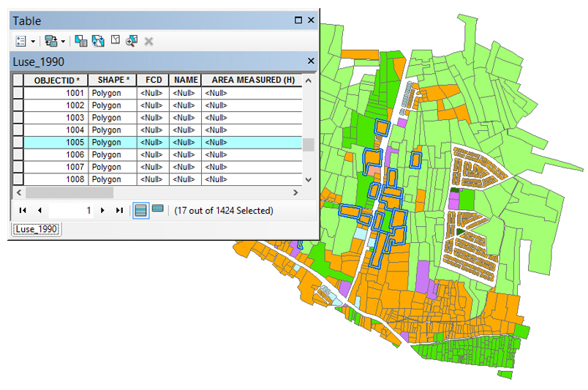Screen dimensions: 588x390
Task: Click the current record number field
Action: tap(71, 211)
